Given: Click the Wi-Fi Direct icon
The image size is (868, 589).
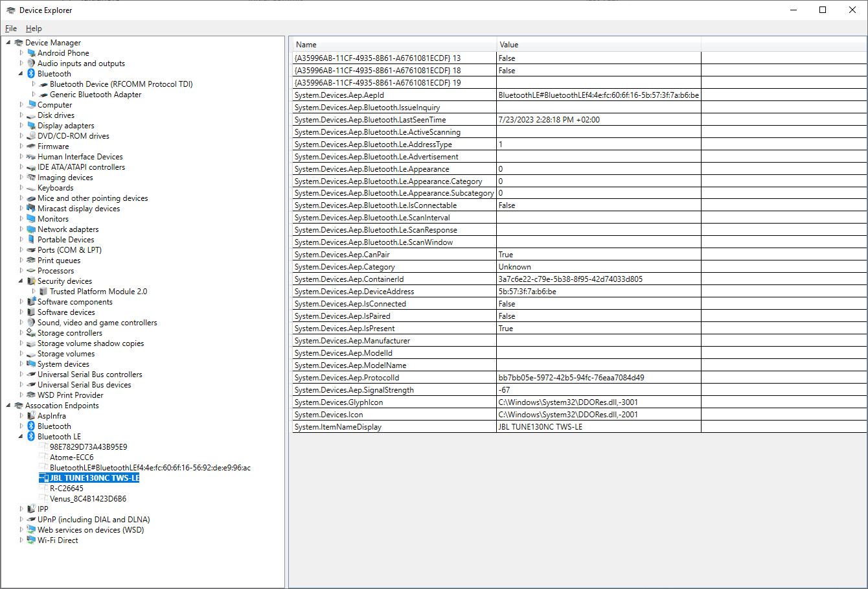Looking at the screenshot, I should pos(31,540).
